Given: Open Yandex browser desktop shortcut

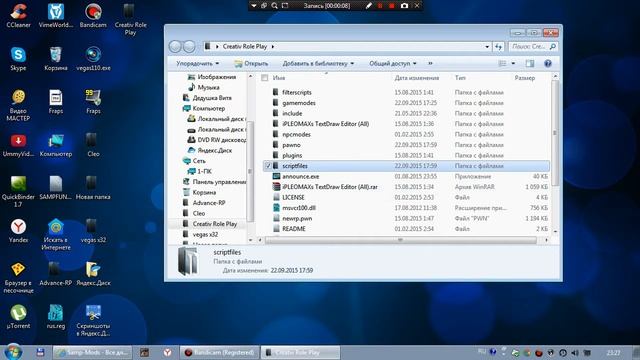Looking at the screenshot, I should pos(18,231).
